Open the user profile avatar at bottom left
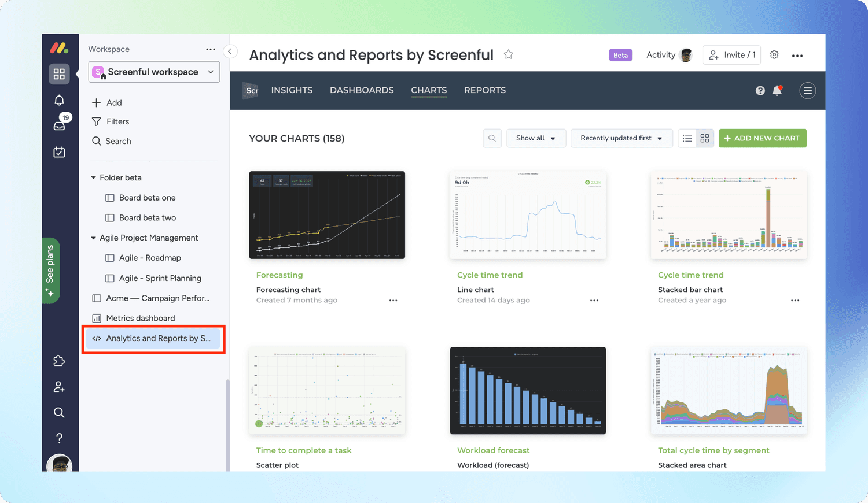Image resolution: width=868 pixels, height=503 pixels. coord(59,464)
